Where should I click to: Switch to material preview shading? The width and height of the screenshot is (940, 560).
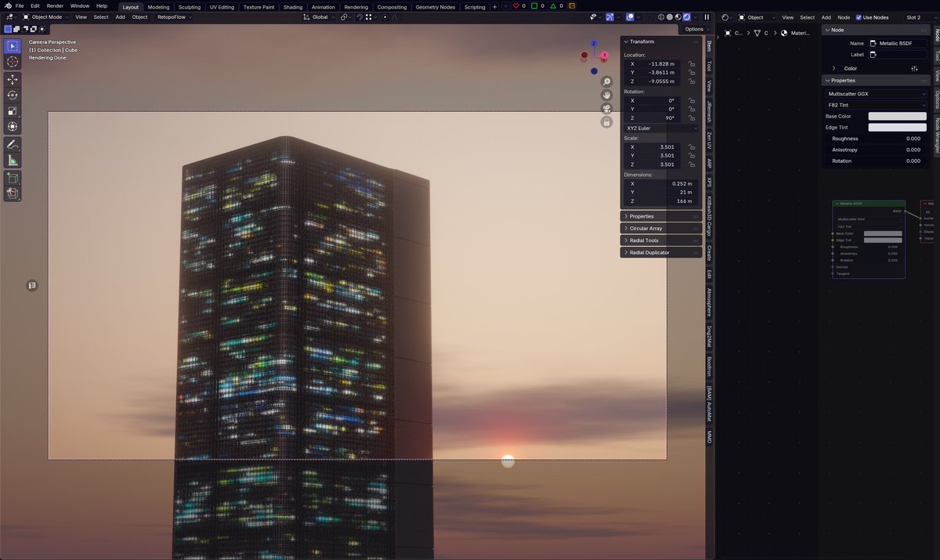(x=678, y=16)
